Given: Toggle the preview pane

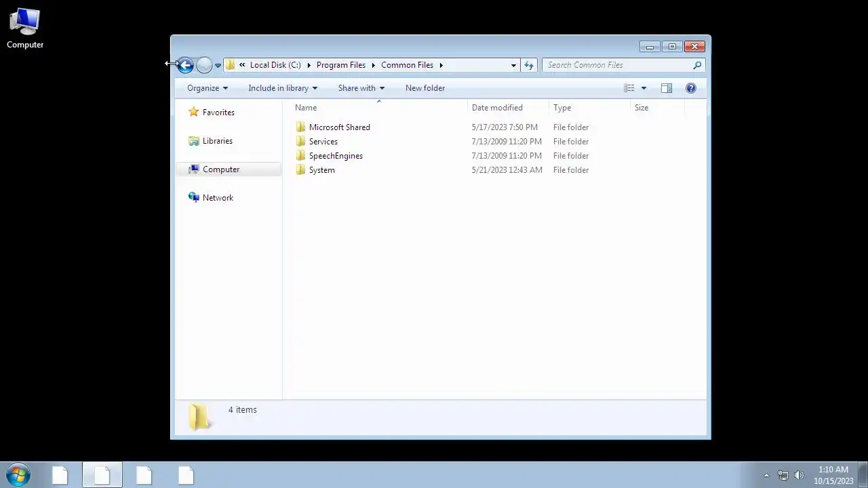Looking at the screenshot, I should click(x=667, y=88).
